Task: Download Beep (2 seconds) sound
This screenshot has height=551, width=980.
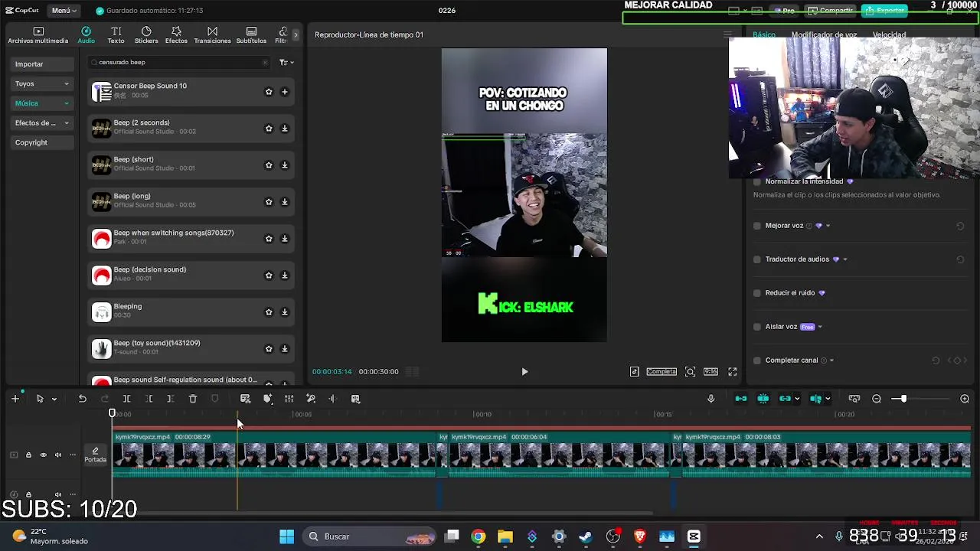Action: 285,129
